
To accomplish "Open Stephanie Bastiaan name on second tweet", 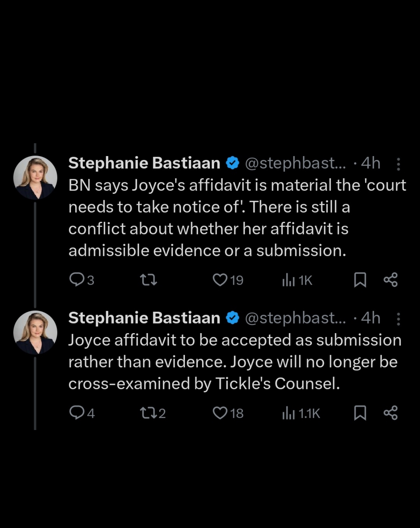I will 144,318.
